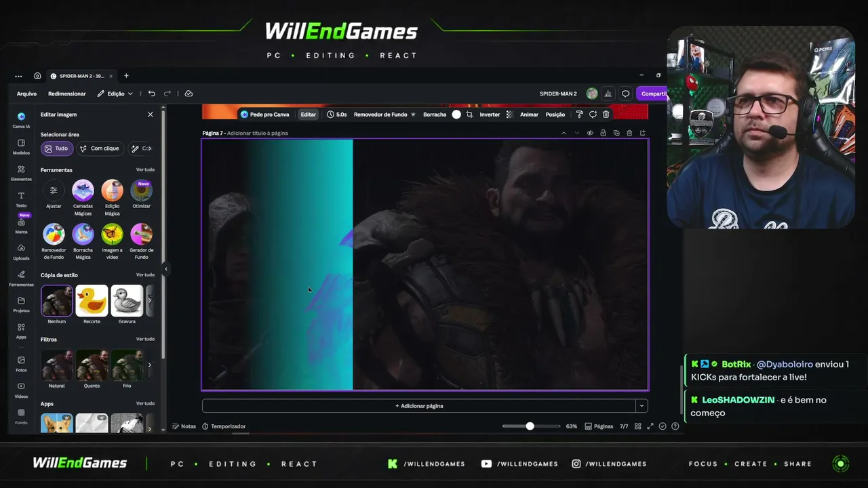Move page 7 up with chevron
Screen dimensions: 868x488
click(x=564, y=133)
